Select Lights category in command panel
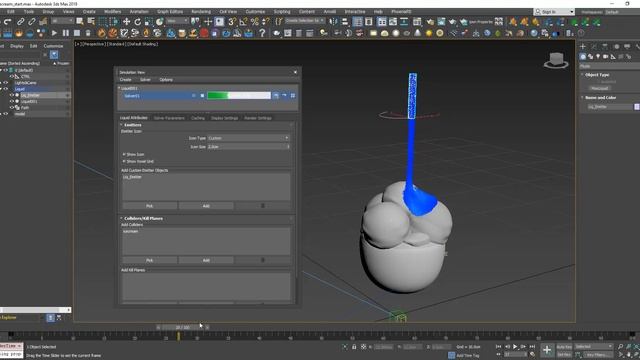This screenshot has width=640, height=360. (x=598, y=57)
